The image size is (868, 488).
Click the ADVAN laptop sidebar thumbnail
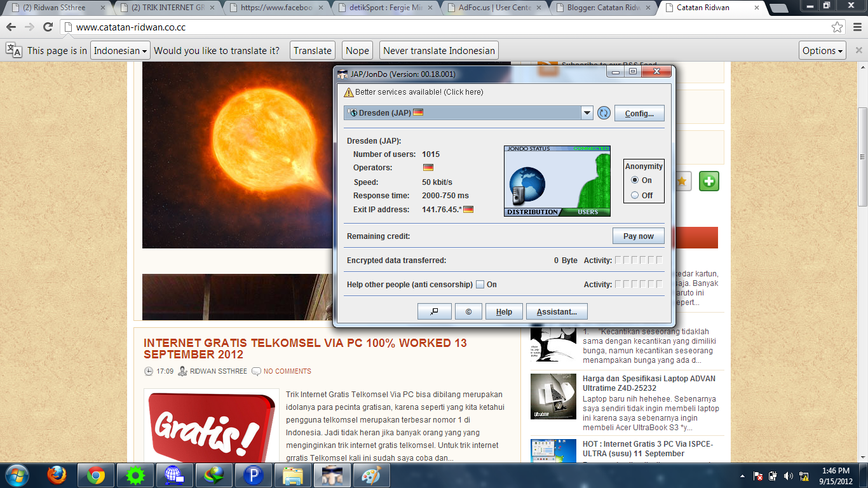553,396
